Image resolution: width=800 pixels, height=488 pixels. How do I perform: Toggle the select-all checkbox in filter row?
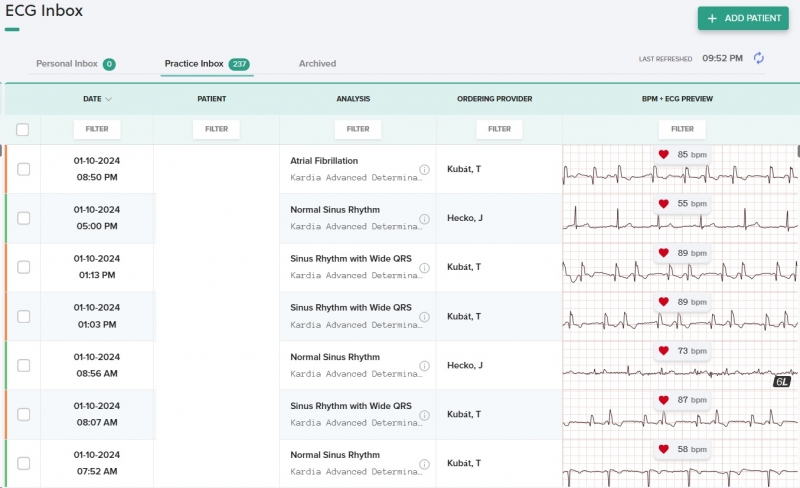22,129
